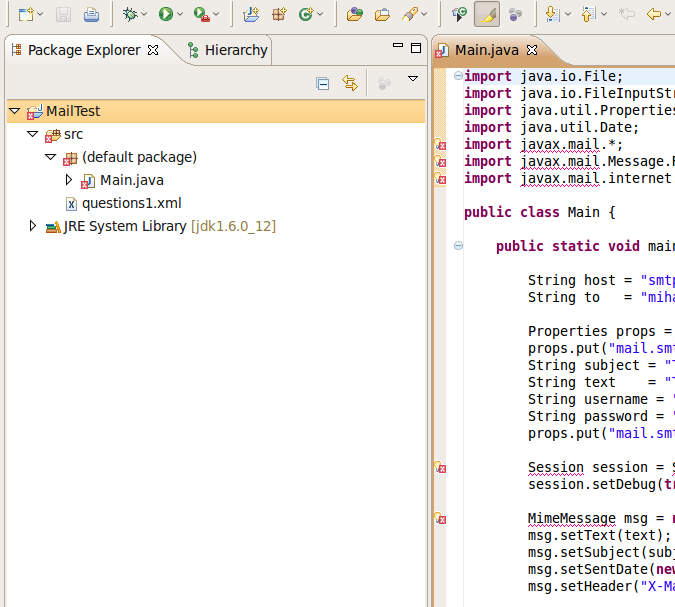Expand the JRE System Library node
675x607 pixels.
tap(33, 226)
